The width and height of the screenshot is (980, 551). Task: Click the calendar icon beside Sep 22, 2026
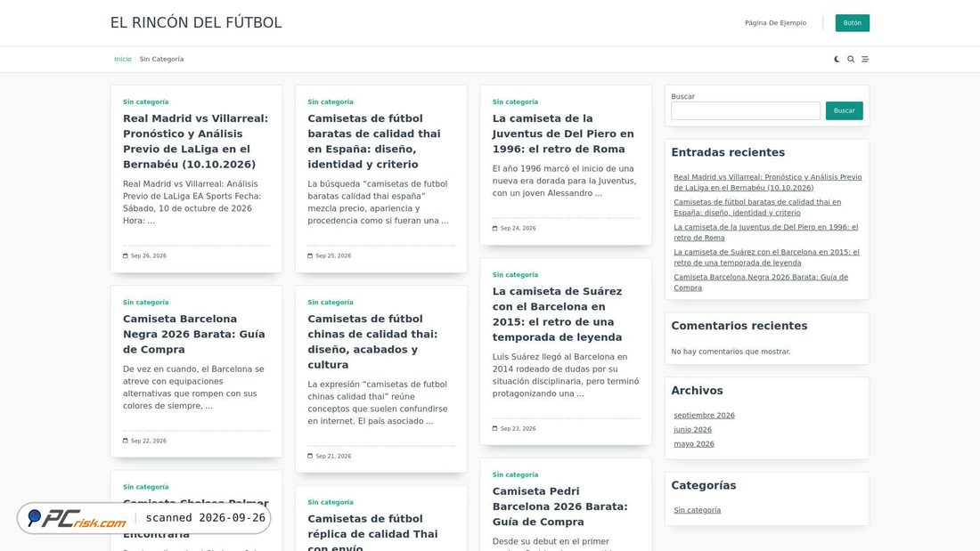[x=125, y=441]
